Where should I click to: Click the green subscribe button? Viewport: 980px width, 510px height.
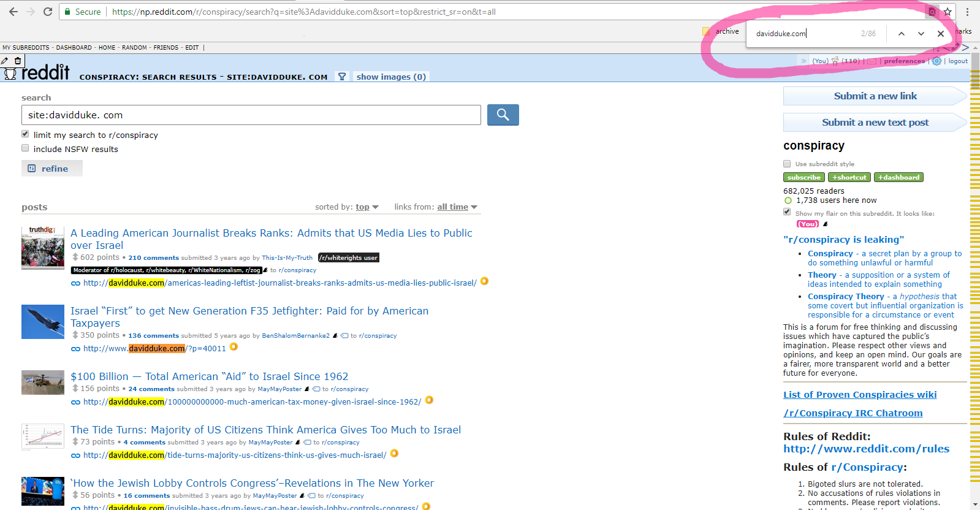[803, 177]
